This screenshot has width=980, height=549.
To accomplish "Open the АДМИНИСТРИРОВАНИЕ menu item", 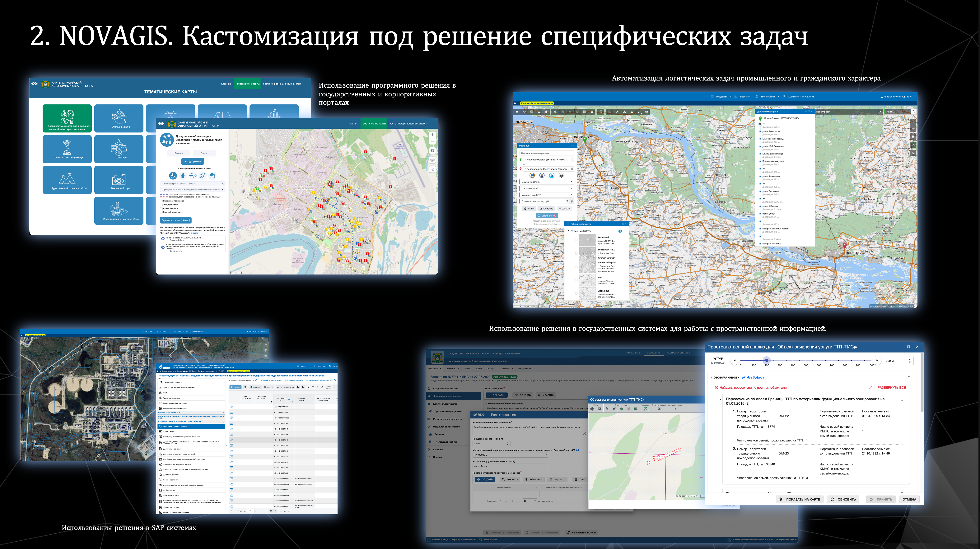I will tap(799, 97).
